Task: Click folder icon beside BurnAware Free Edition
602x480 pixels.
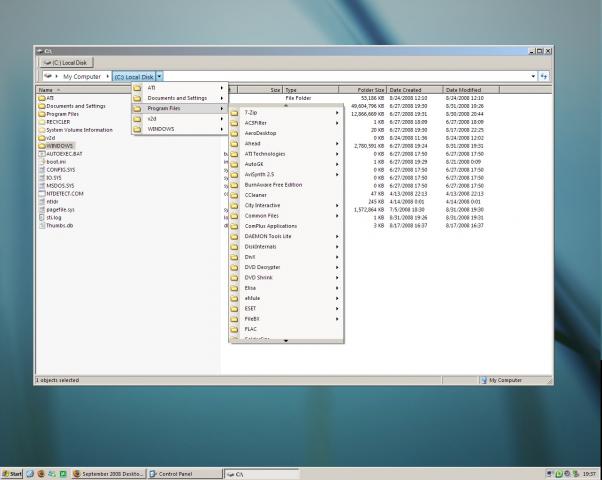Action: point(234,185)
